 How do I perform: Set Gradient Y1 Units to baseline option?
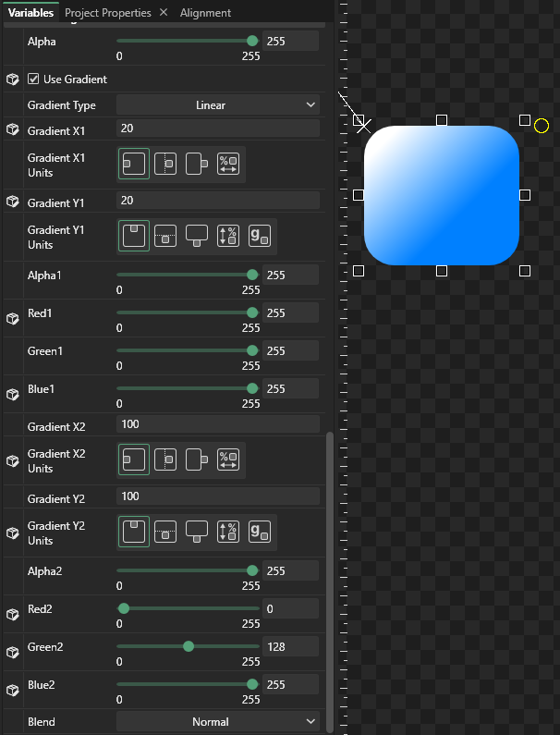(x=260, y=237)
